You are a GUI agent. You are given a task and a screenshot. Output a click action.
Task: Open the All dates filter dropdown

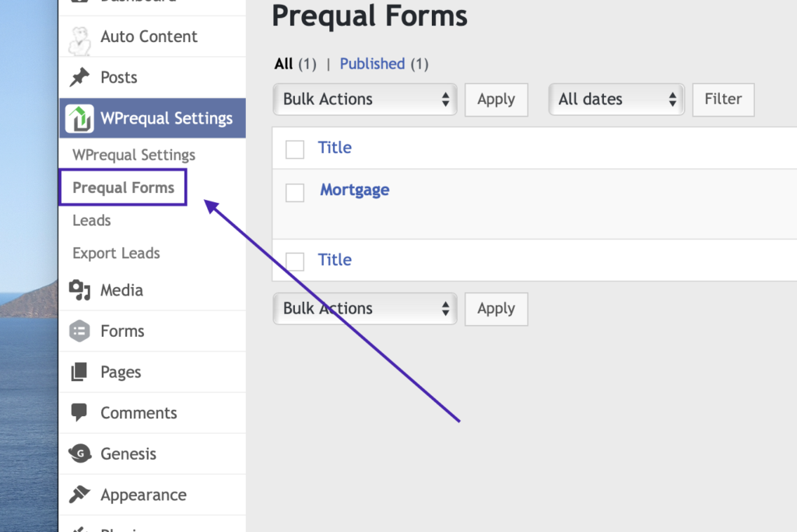click(616, 100)
